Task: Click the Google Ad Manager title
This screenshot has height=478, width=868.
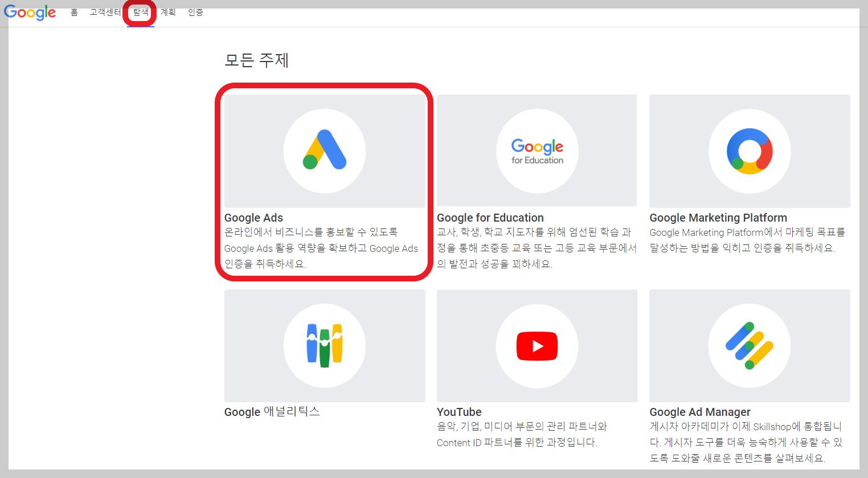Action: [x=700, y=412]
